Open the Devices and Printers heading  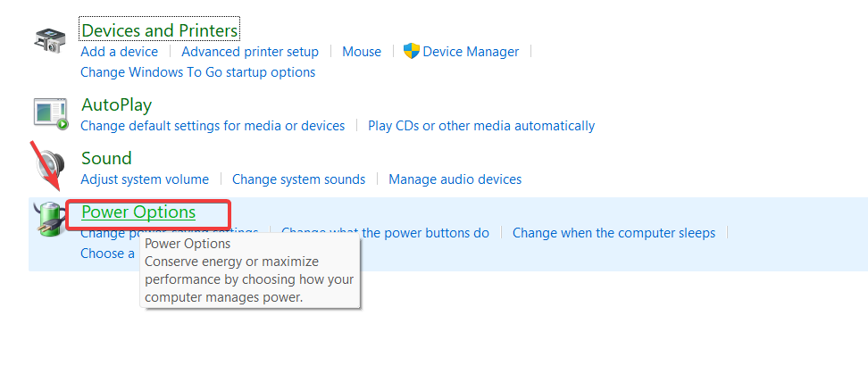coord(159,30)
